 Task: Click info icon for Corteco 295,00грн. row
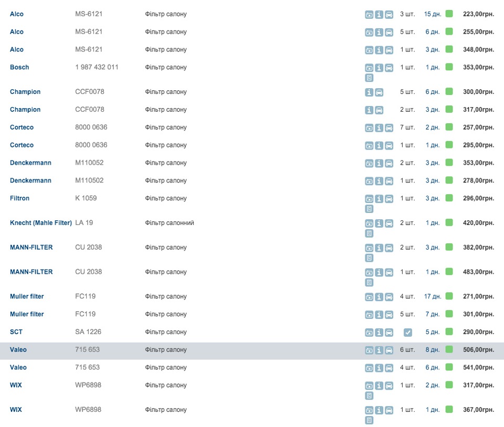click(379, 146)
